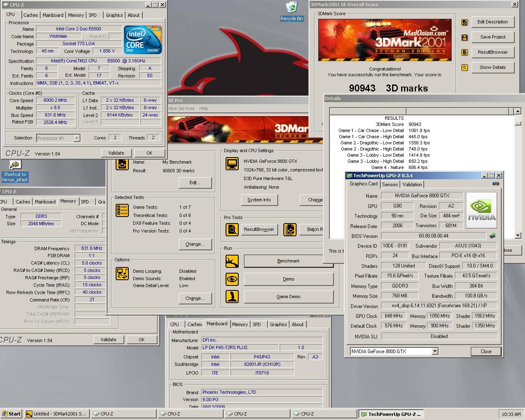Click the Save Project floppy icon
Image resolution: width=525 pixels, height=420 pixels.
point(465,37)
